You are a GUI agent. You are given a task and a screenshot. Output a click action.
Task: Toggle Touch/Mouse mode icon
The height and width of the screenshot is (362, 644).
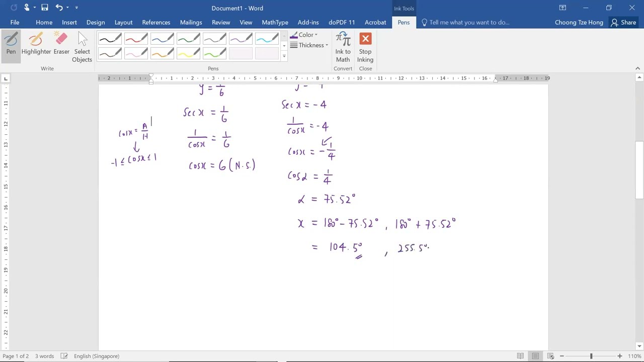(27, 8)
